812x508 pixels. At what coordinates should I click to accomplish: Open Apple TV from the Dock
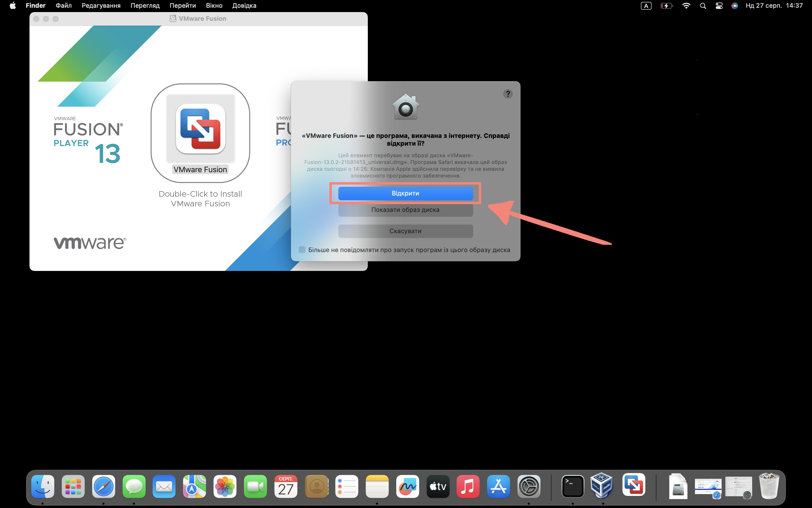tap(438, 486)
